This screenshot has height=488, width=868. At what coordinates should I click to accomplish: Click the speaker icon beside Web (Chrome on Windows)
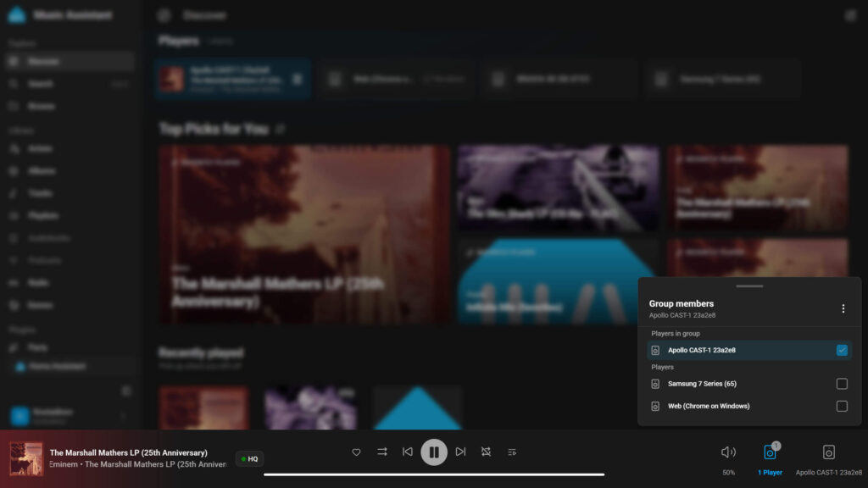pyautogui.click(x=655, y=406)
